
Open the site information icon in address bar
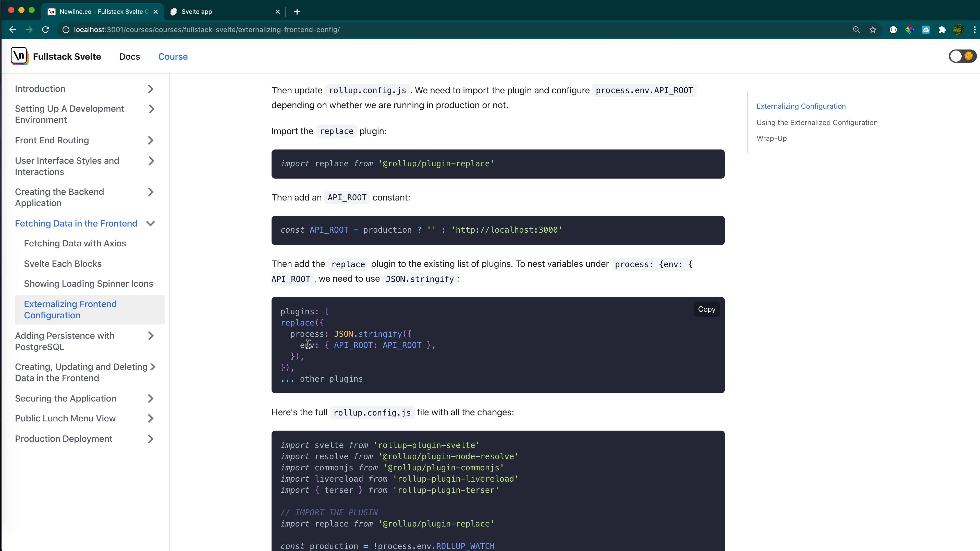pos(66,30)
